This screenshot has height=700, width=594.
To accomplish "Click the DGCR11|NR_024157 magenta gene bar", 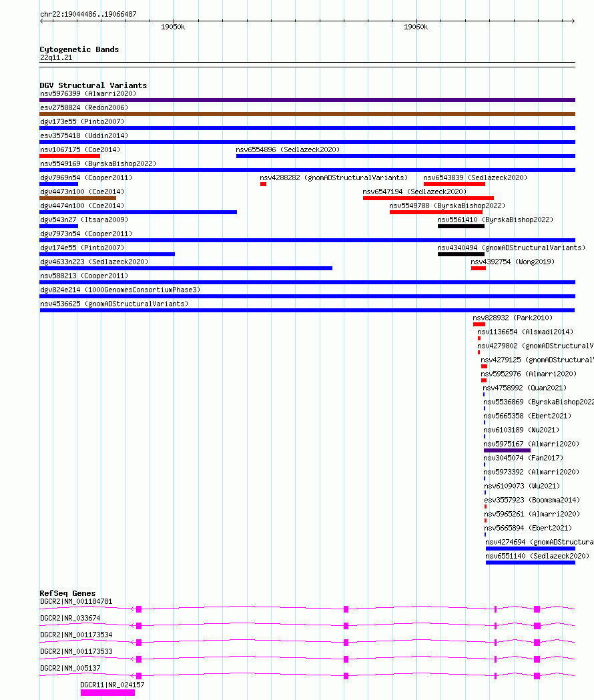I will click(x=107, y=693).
